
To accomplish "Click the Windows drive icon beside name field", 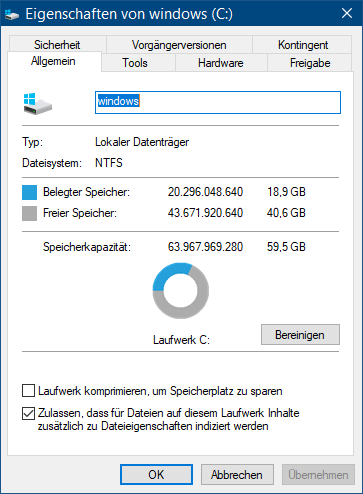I will coord(38,104).
